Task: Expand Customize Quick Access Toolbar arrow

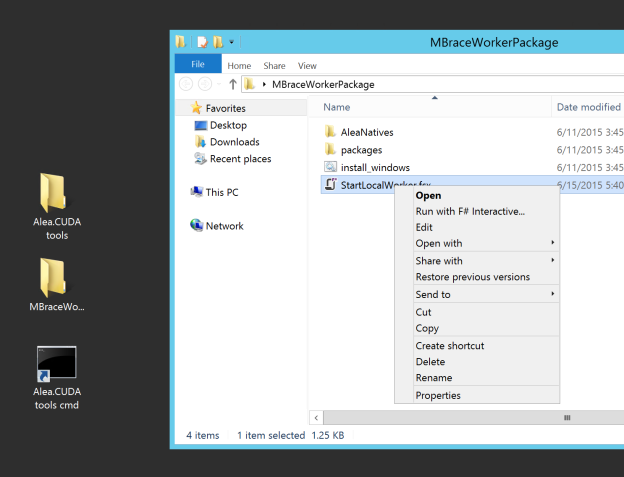Action: [x=232, y=42]
